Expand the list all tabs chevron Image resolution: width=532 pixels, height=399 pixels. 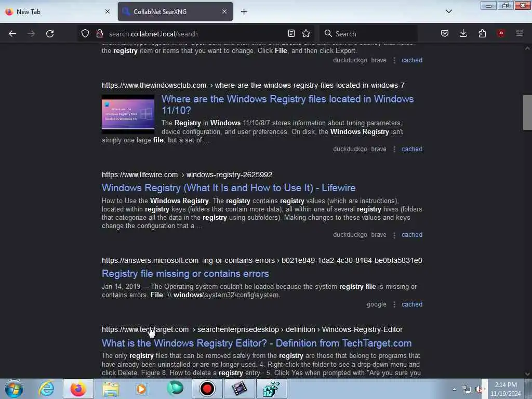(449, 11)
